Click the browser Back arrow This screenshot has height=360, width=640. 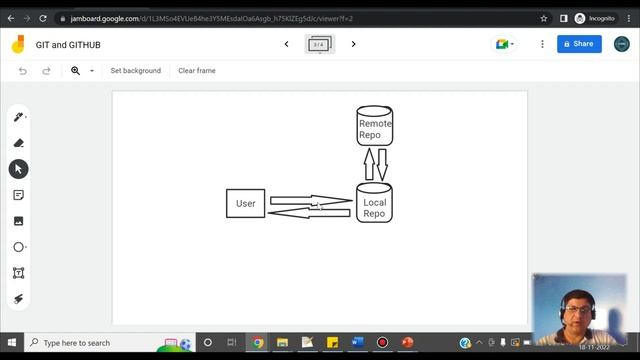11,18
